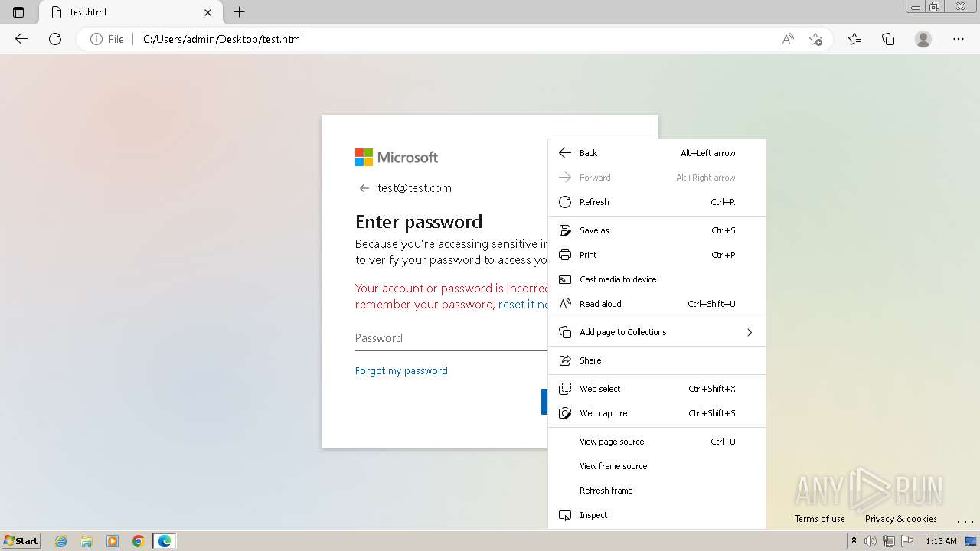The image size is (980, 551).
Task: Click the 1:13 AM clock
Action: click(x=941, y=541)
